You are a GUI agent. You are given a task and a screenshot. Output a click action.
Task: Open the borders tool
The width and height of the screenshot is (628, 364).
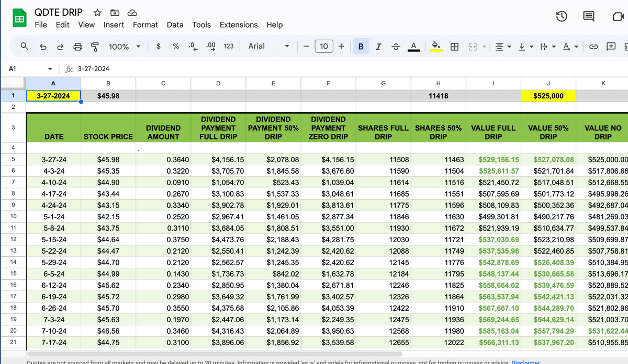click(455, 47)
